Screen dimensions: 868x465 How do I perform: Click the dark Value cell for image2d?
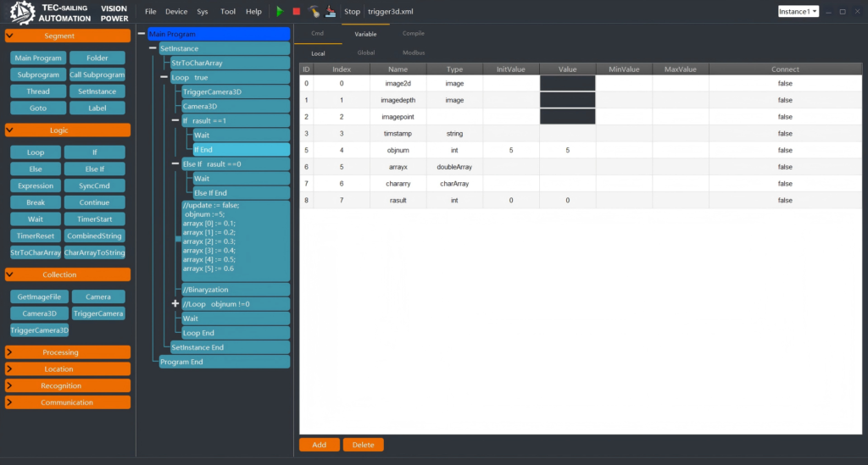tap(567, 83)
